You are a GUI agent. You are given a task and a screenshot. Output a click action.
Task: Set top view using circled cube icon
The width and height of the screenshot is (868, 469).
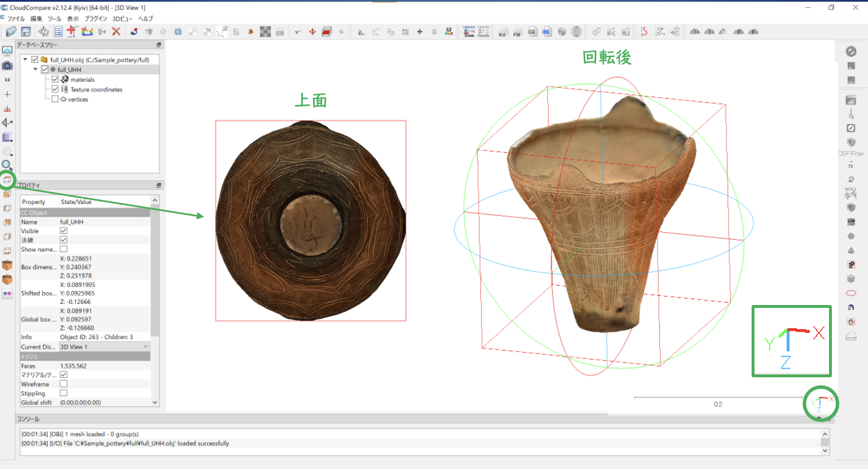tap(7, 180)
